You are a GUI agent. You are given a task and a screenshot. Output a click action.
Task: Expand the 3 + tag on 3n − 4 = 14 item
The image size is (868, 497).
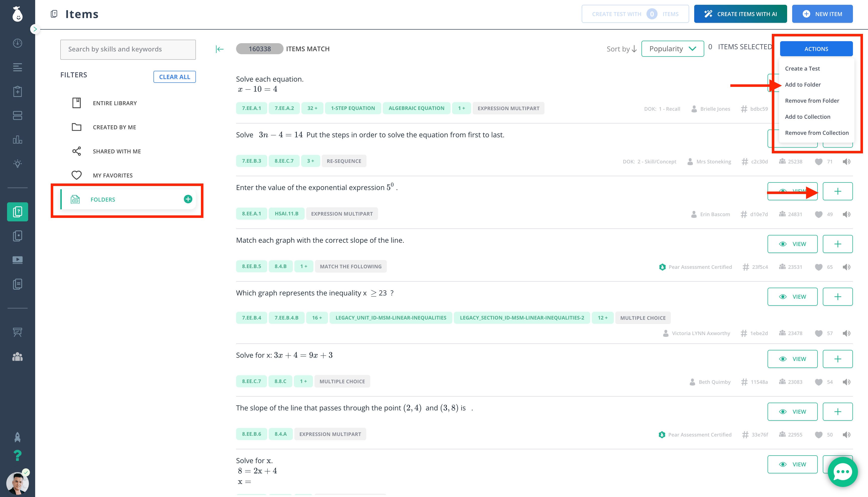[310, 161]
